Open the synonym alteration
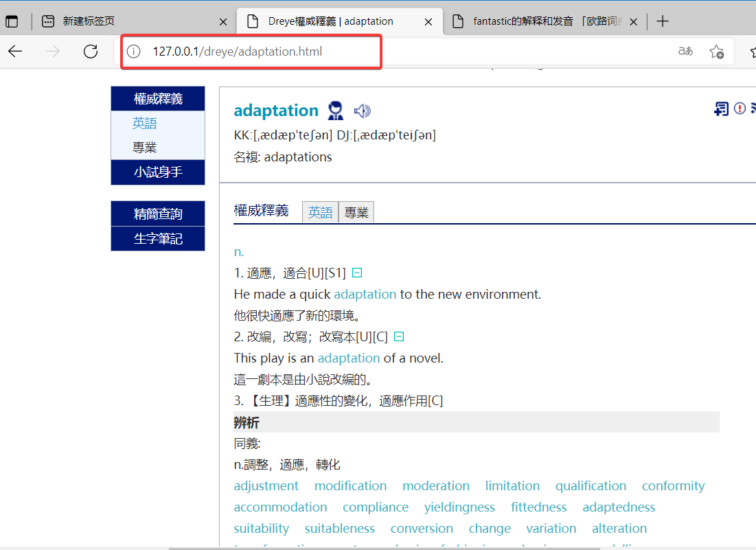The image size is (756, 550). click(619, 528)
